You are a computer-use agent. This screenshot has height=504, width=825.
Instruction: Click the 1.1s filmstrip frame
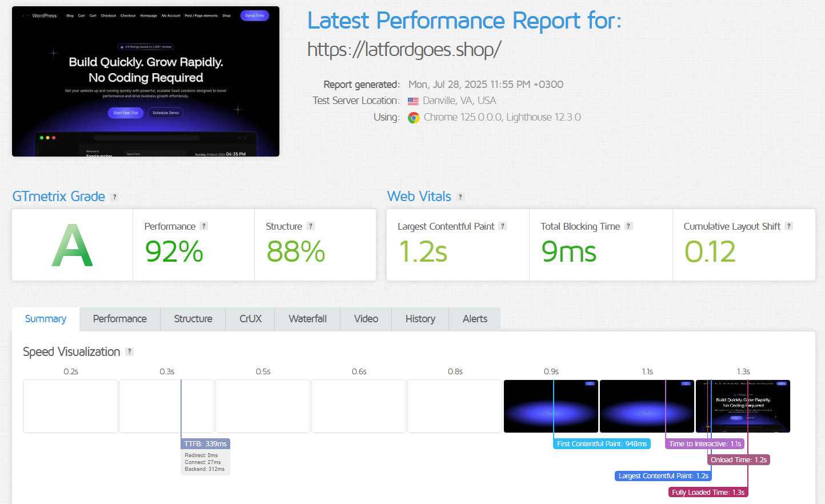[x=647, y=406]
